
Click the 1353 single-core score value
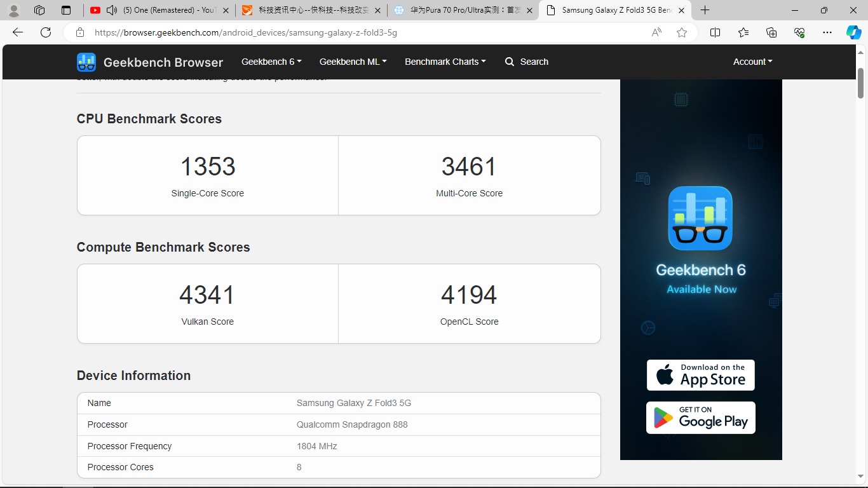pyautogui.click(x=208, y=166)
